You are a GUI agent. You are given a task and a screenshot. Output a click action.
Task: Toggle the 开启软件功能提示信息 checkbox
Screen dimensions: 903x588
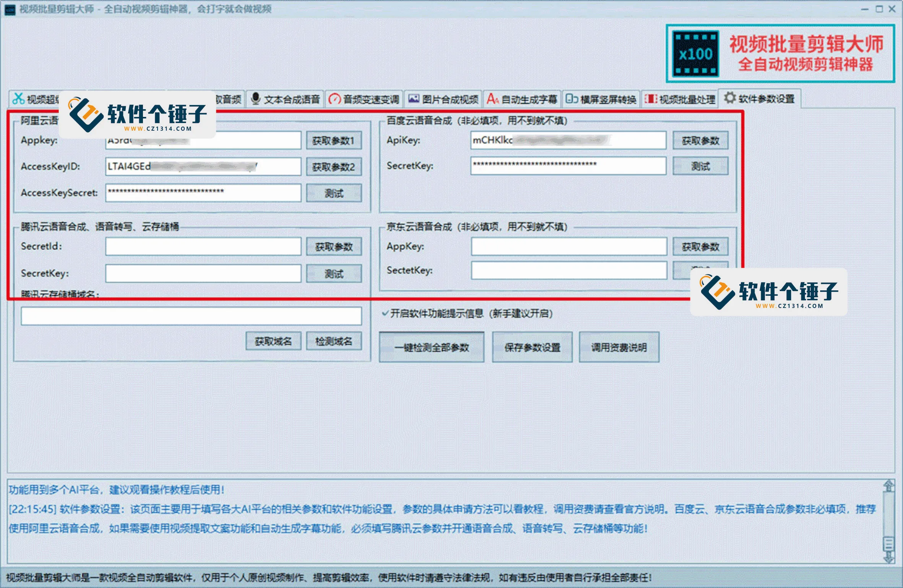coord(385,314)
